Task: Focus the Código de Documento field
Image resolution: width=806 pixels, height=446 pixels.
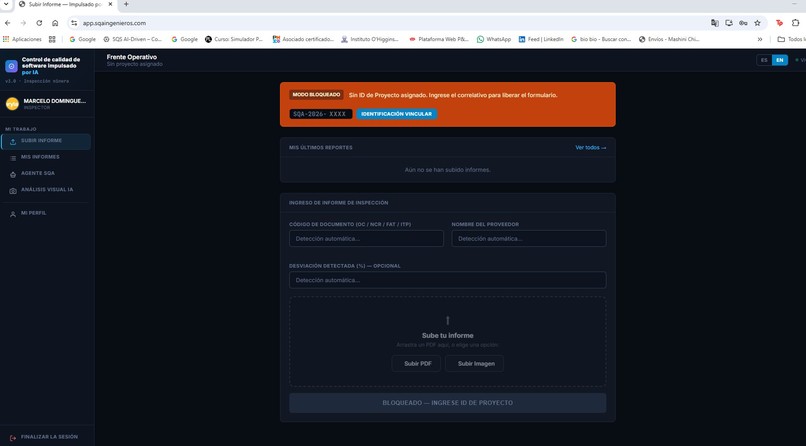Action: tap(366, 238)
